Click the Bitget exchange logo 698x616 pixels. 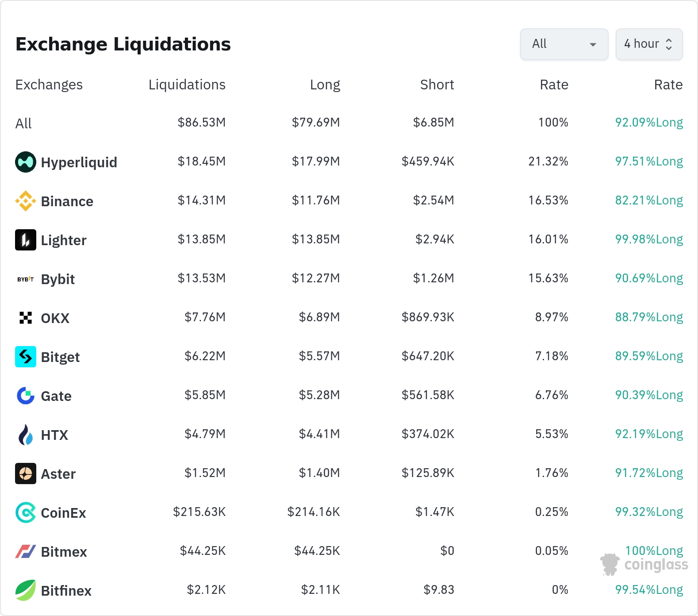[x=26, y=357]
